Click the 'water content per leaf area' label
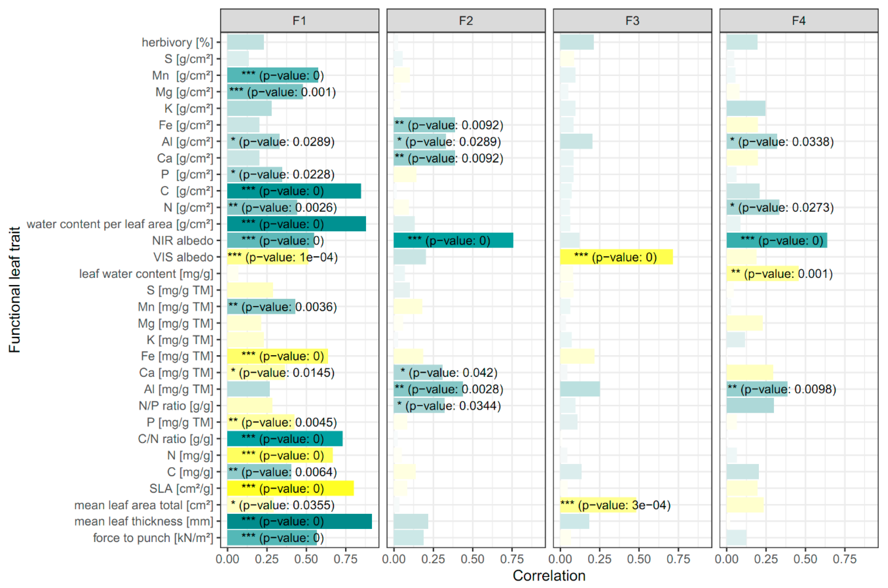This screenshot has height=588, width=888. [x=120, y=224]
